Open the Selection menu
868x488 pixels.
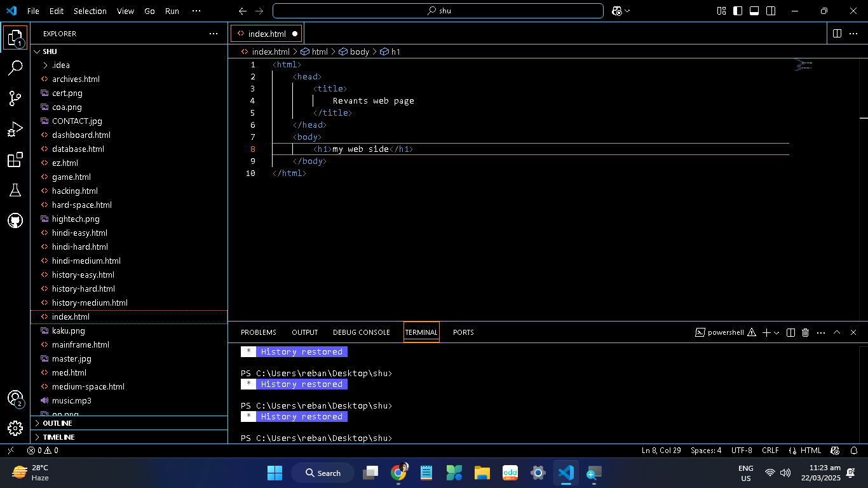90,11
